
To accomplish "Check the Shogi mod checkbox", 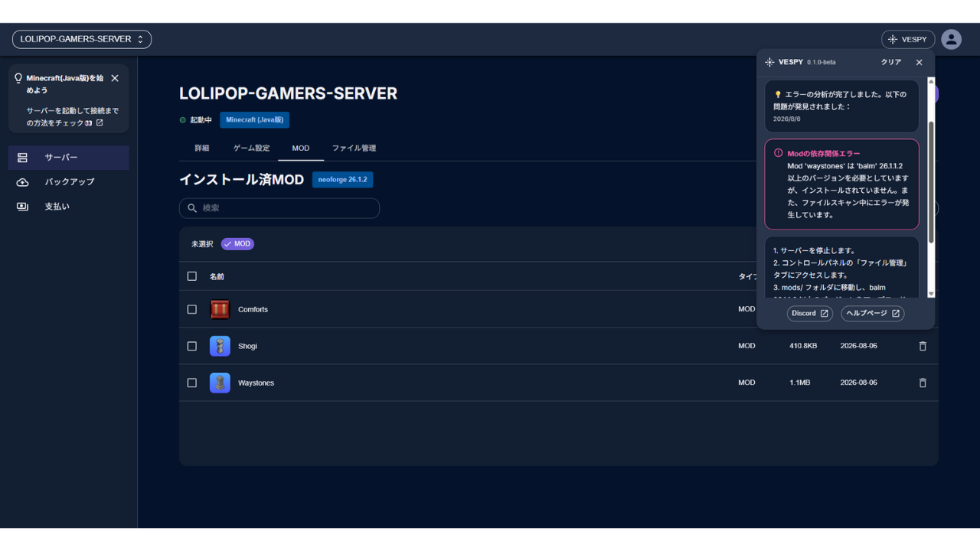I will [x=192, y=346].
